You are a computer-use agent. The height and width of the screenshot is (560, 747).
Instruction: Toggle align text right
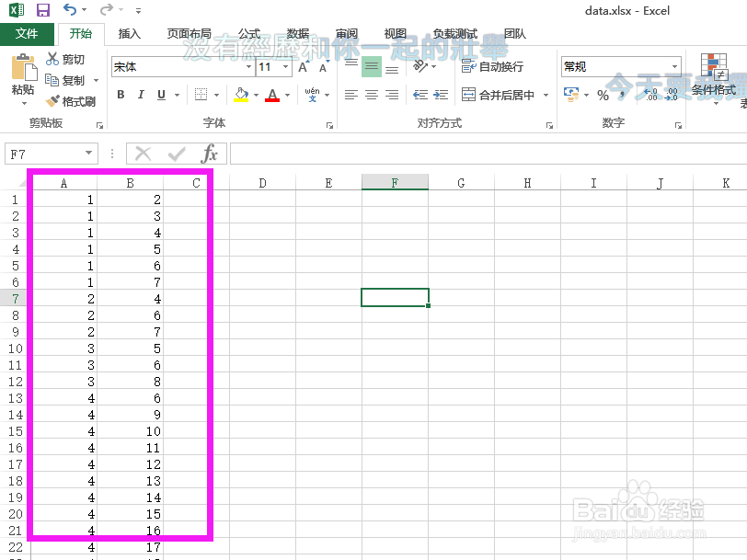click(x=392, y=95)
